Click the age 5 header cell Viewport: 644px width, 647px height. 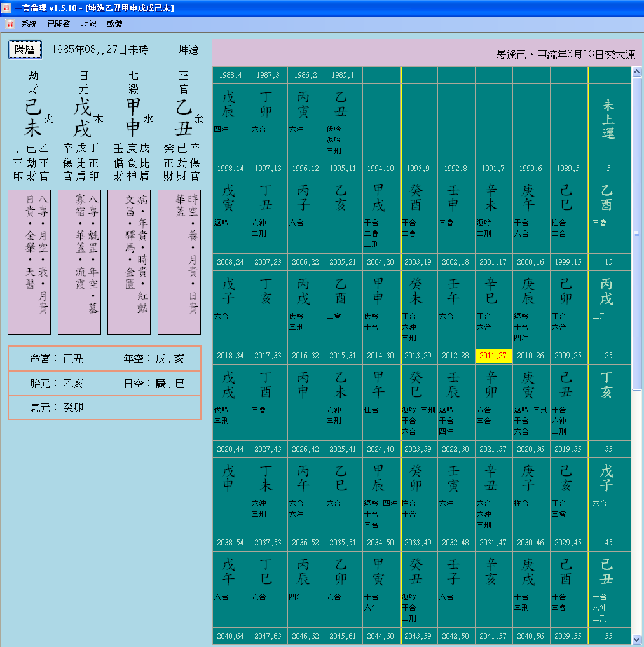pyautogui.click(x=609, y=169)
